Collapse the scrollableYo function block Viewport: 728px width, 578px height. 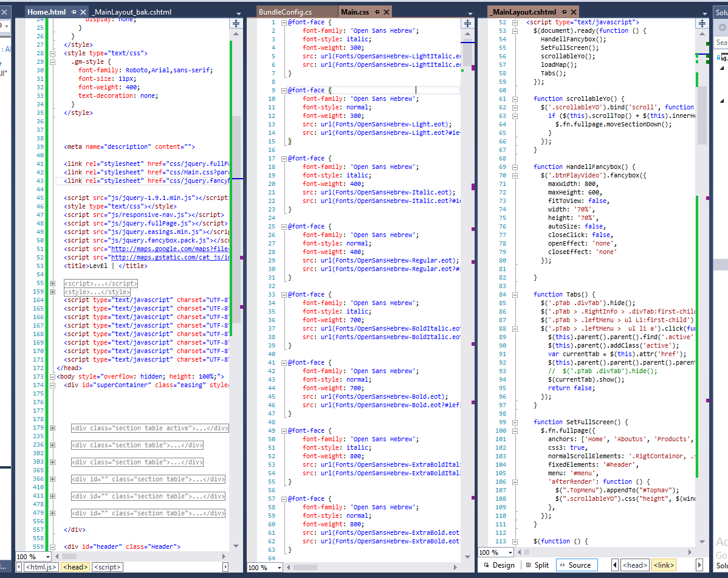point(515,99)
